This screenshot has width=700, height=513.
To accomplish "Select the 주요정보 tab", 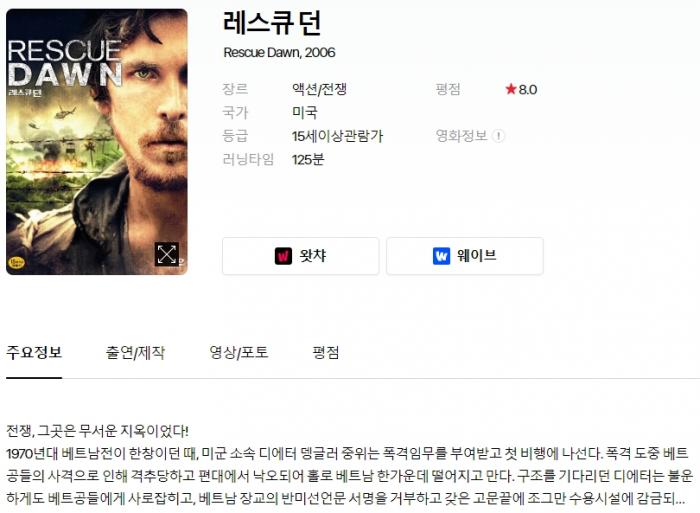I will pyautogui.click(x=34, y=353).
